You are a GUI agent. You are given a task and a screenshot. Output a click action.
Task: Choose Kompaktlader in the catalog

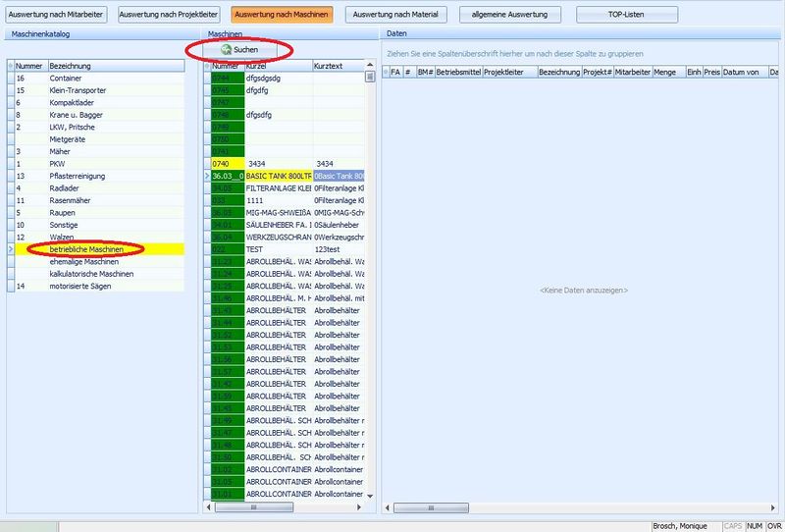tap(95, 103)
